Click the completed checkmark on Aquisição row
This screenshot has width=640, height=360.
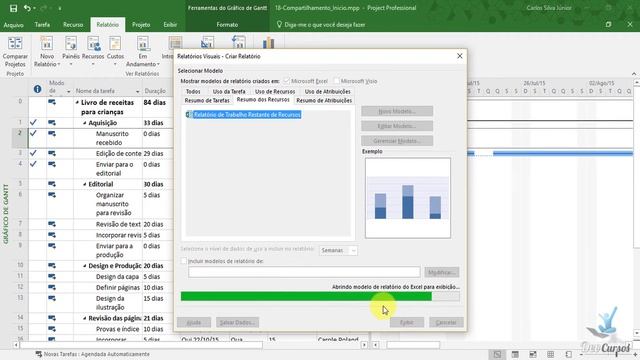coord(33,122)
